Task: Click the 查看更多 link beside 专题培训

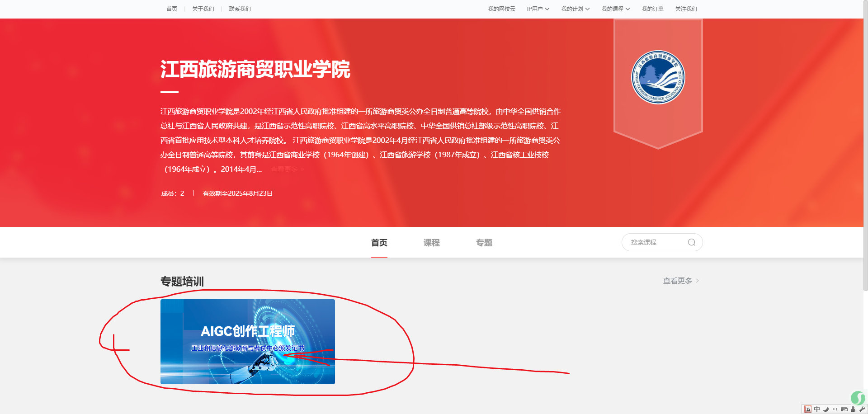Action: 681,281
